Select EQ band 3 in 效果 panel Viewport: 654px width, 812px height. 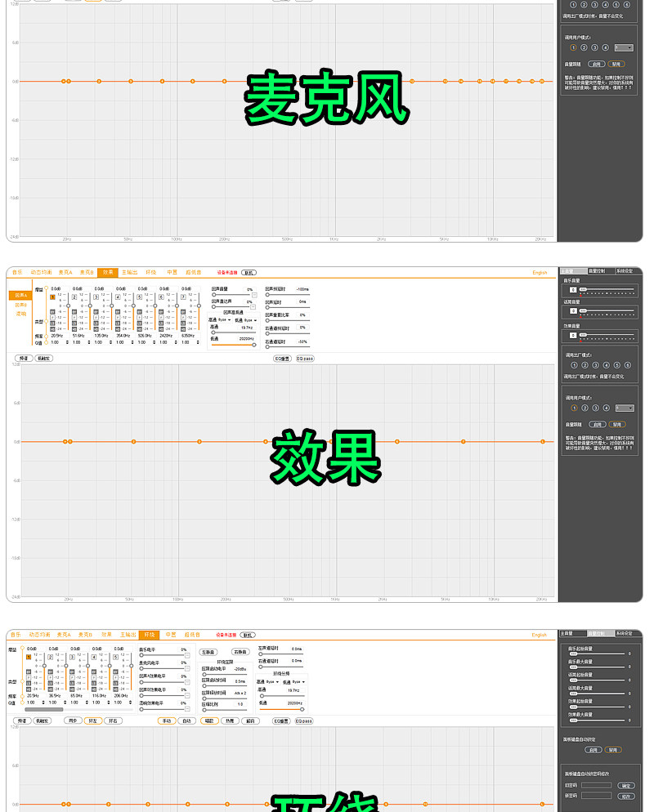pyautogui.click(x=96, y=297)
